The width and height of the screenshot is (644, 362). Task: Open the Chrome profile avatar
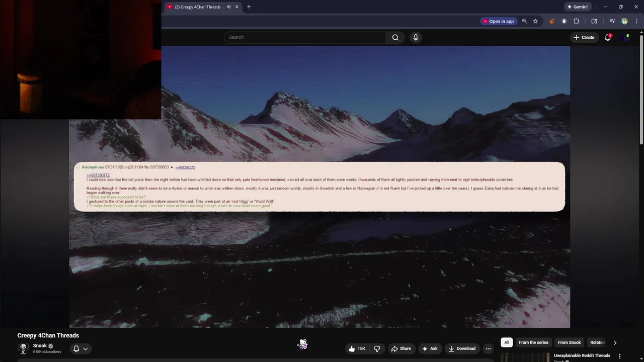coord(624,21)
